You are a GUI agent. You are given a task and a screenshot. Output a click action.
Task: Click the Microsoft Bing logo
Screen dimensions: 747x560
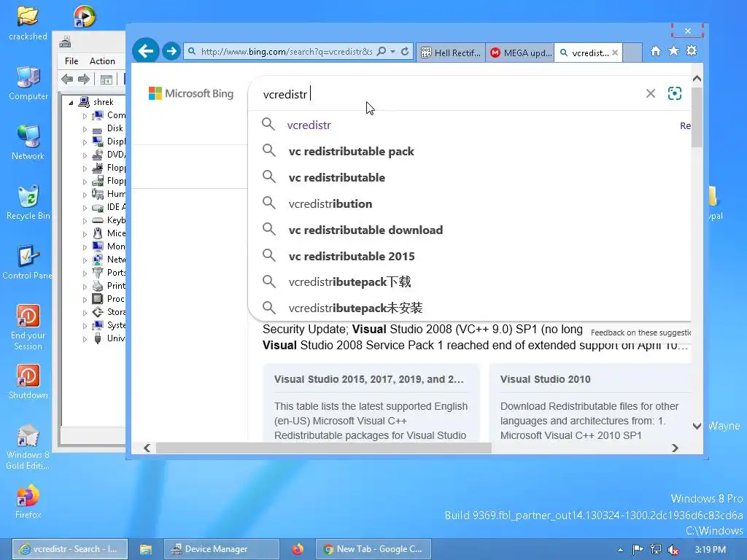(x=191, y=93)
